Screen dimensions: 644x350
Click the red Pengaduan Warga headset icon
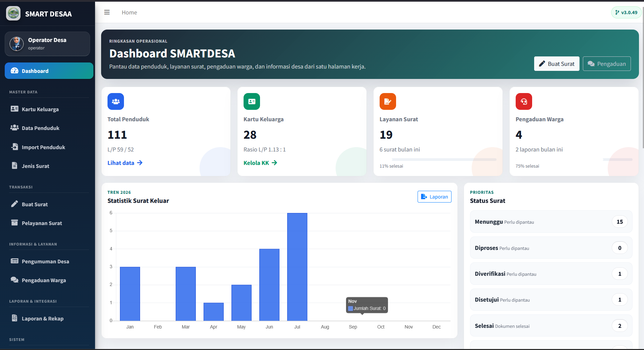coord(524,101)
